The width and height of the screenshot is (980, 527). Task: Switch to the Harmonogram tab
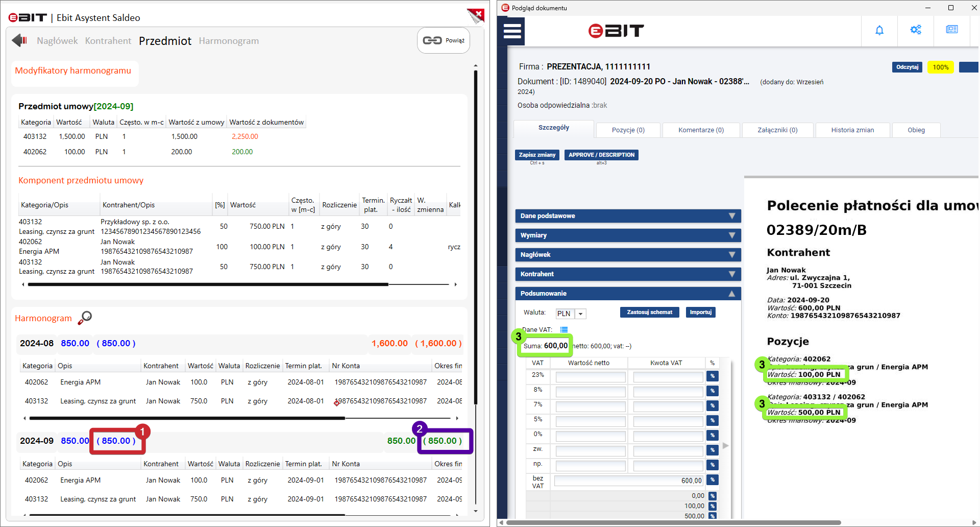pos(229,41)
